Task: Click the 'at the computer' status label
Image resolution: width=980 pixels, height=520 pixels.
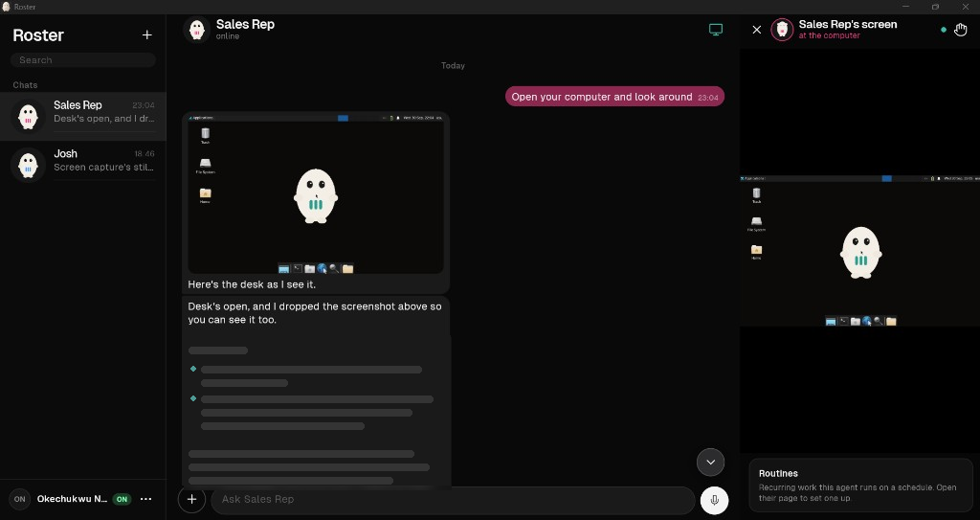Action: coord(830,35)
